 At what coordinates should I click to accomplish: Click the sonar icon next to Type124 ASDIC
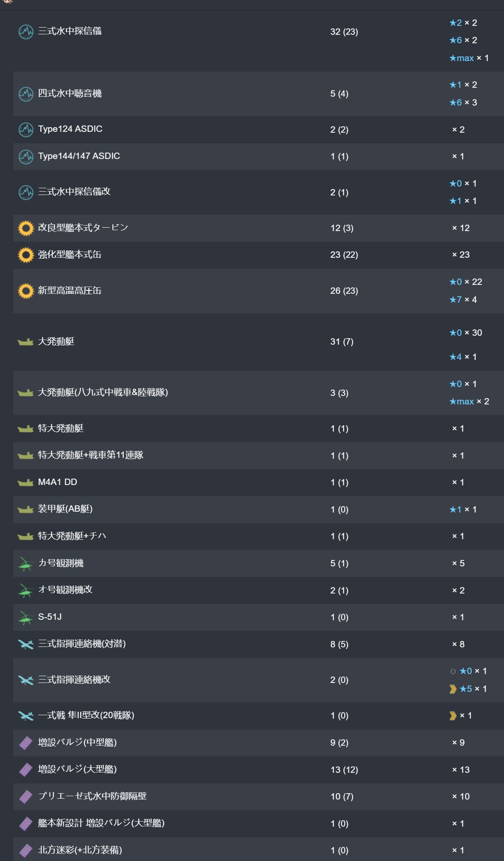click(x=26, y=130)
